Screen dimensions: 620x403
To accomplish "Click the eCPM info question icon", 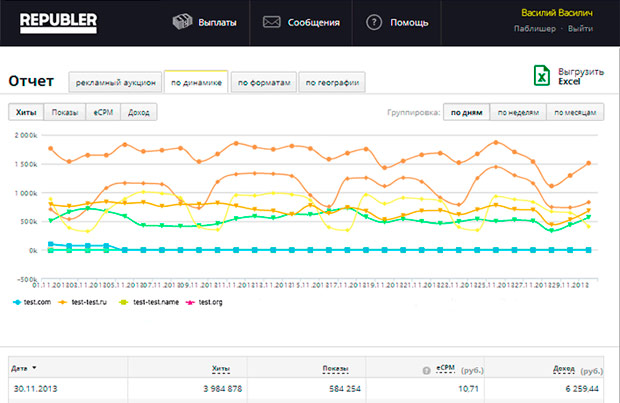I will pos(425,368).
